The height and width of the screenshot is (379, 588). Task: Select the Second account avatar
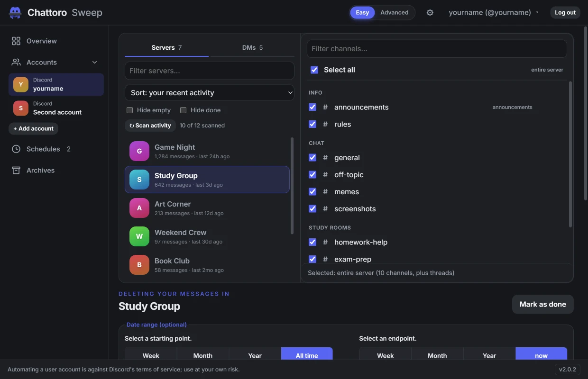point(21,108)
